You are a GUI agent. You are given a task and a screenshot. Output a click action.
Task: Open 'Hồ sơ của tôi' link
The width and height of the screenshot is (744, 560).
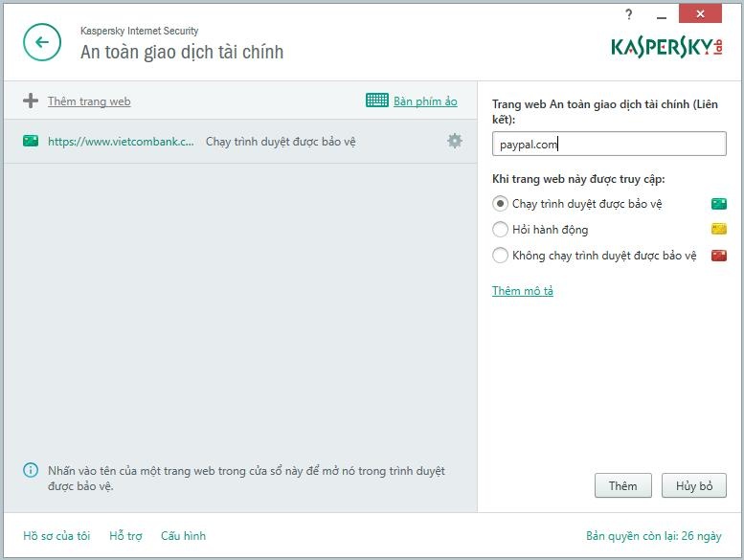pyautogui.click(x=56, y=536)
